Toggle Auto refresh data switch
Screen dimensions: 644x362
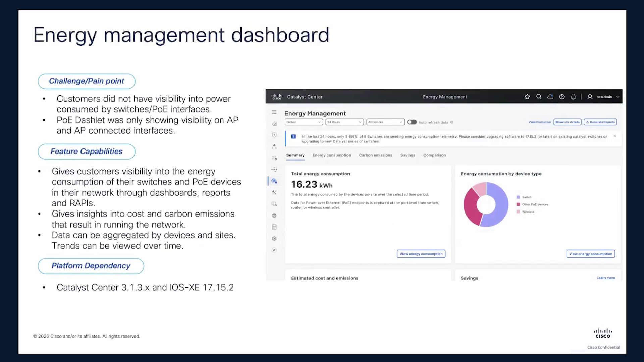coord(412,122)
